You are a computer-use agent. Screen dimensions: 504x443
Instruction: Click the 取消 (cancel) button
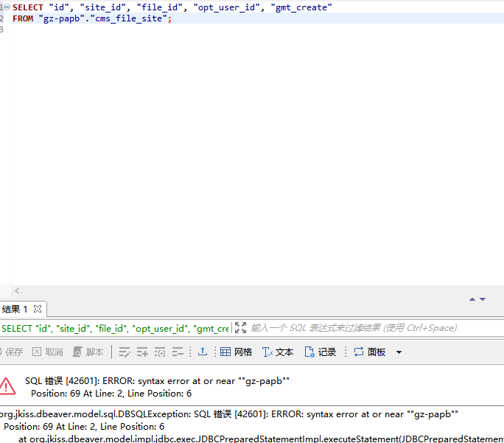[48, 352]
